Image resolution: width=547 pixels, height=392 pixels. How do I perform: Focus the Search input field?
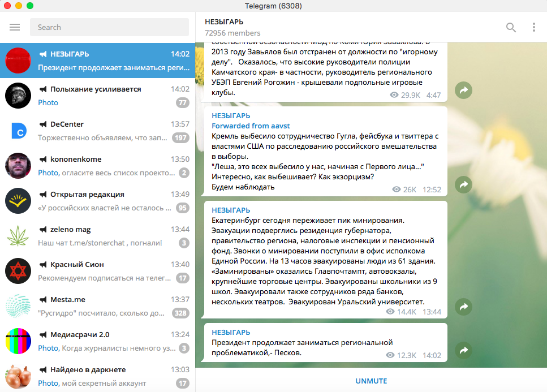[109, 27]
